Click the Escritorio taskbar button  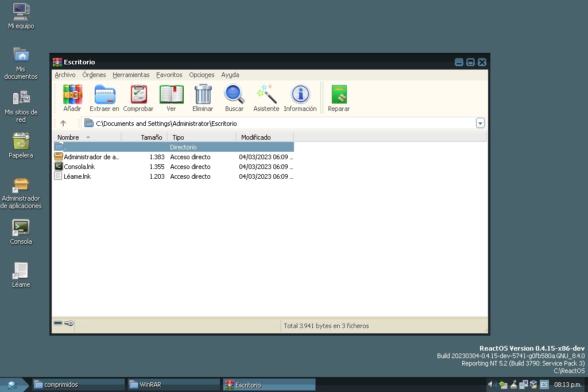coord(269,385)
